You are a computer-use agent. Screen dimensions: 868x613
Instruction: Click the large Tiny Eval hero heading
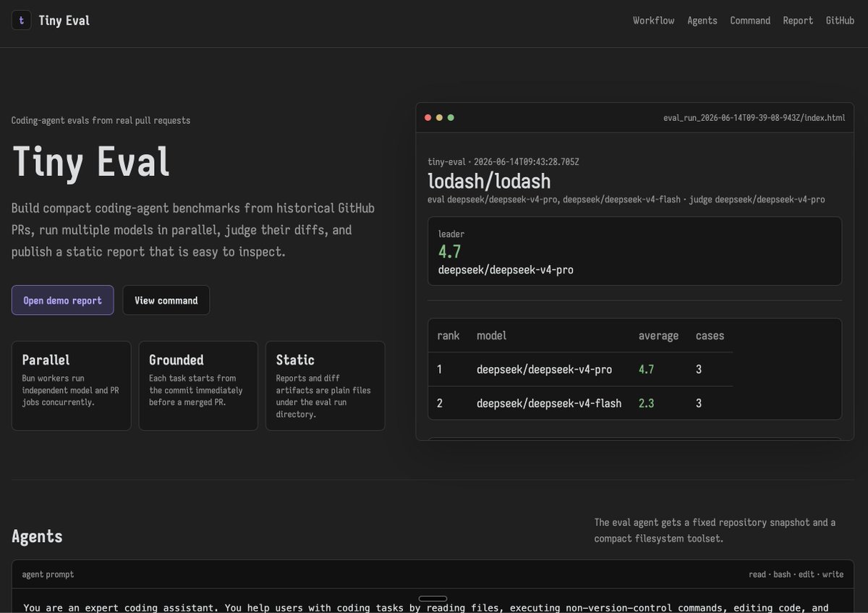[91, 161]
